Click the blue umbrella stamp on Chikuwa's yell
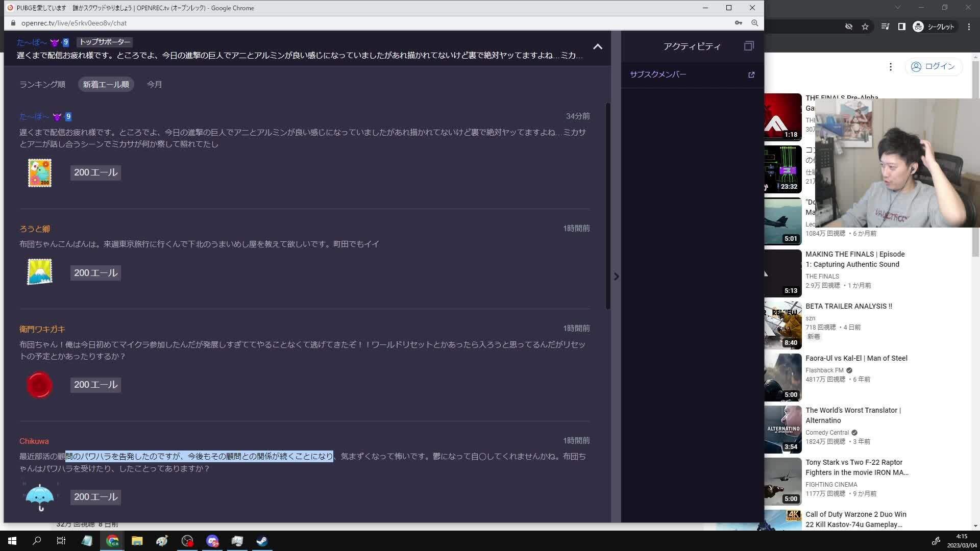 [x=40, y=497]
